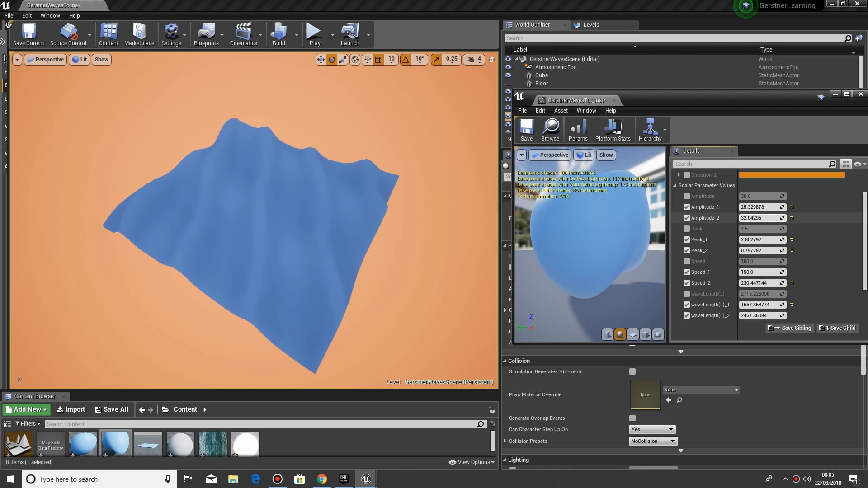Hide the Cube actor via eye icon
868x488 pixels.
(x=508, y=75)
